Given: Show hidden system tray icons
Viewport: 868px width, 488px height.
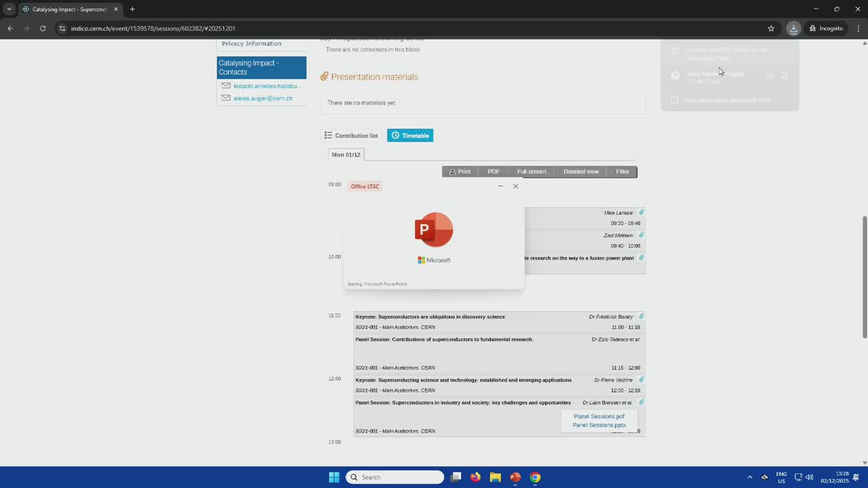Looking at the screenshot, I should [749, 477].
